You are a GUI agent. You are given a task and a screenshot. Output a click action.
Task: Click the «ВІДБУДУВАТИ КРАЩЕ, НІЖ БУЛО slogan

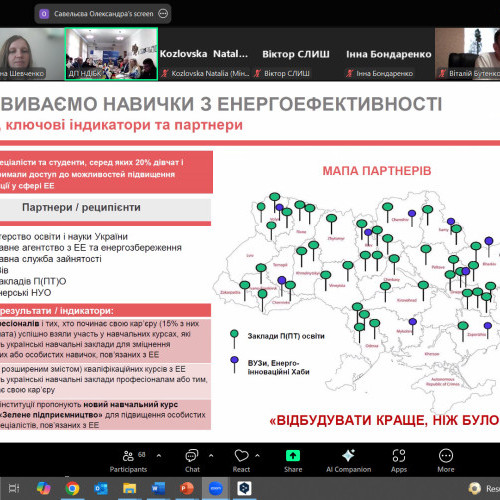click(x=385, y=420)
